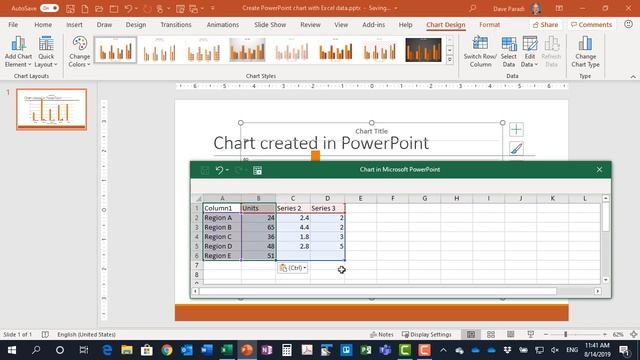This screenshot has height=360, width=640.
Task: Collapse the ribbon with the chevron
Action: click(x=633, y=76)
